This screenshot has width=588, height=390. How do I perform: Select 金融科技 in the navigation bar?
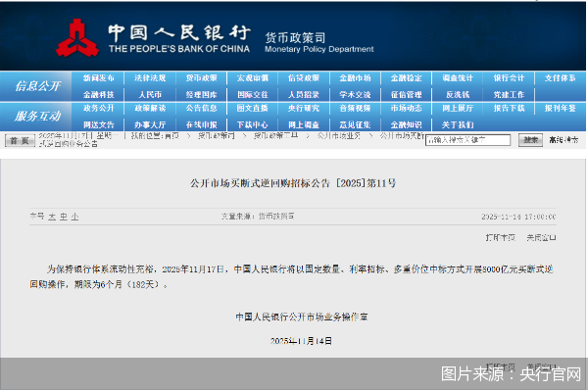99,94
